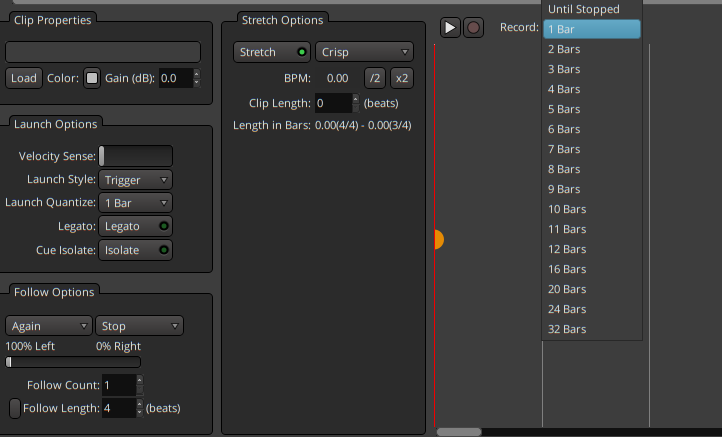Increase Gain with the up arrow
The width and height of the screenshot is (722, 437).
tap(197, 74)
